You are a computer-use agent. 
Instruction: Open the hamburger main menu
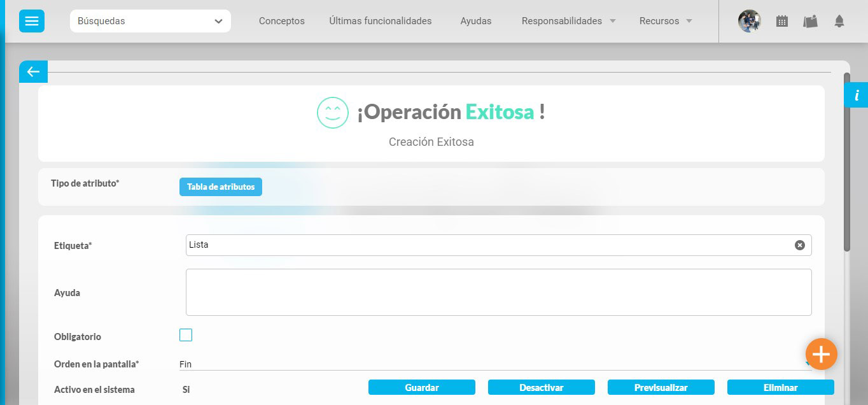(32, 21)
